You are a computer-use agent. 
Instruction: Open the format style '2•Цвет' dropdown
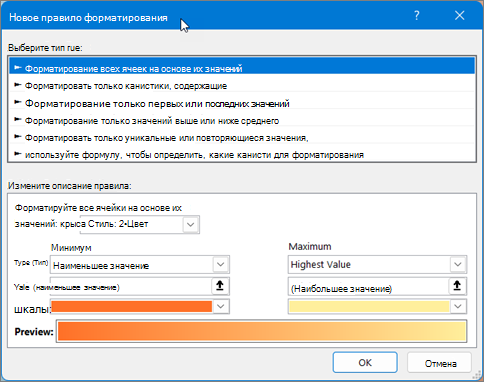191,224
